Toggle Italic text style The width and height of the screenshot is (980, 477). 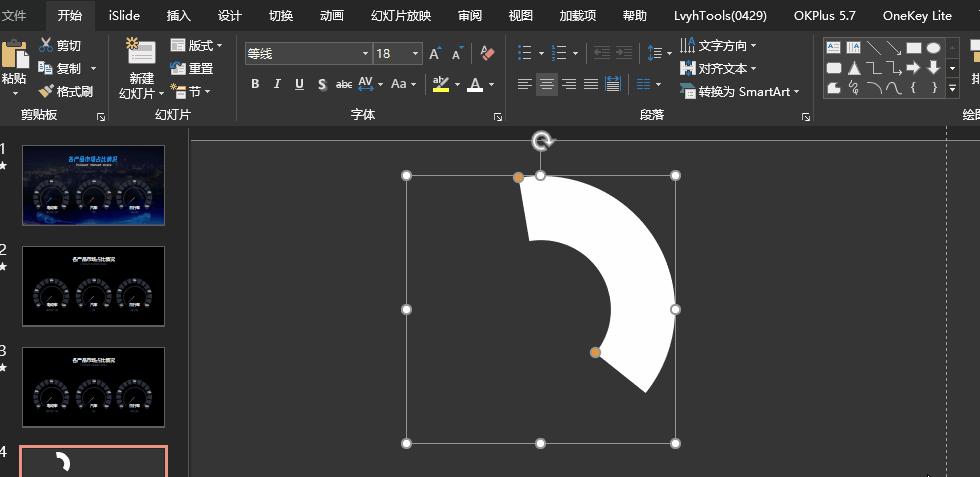point(277,84)
